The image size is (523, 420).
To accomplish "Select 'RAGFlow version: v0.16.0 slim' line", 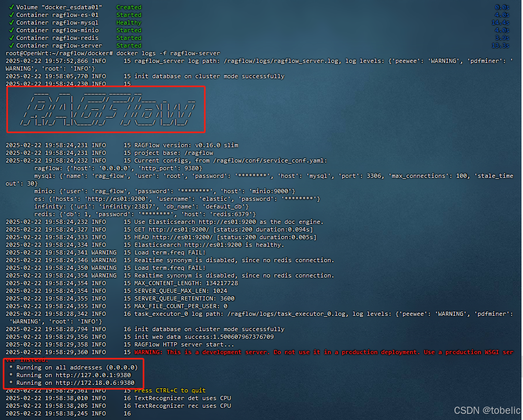I will pyautogui.click(x=186, y=145).
